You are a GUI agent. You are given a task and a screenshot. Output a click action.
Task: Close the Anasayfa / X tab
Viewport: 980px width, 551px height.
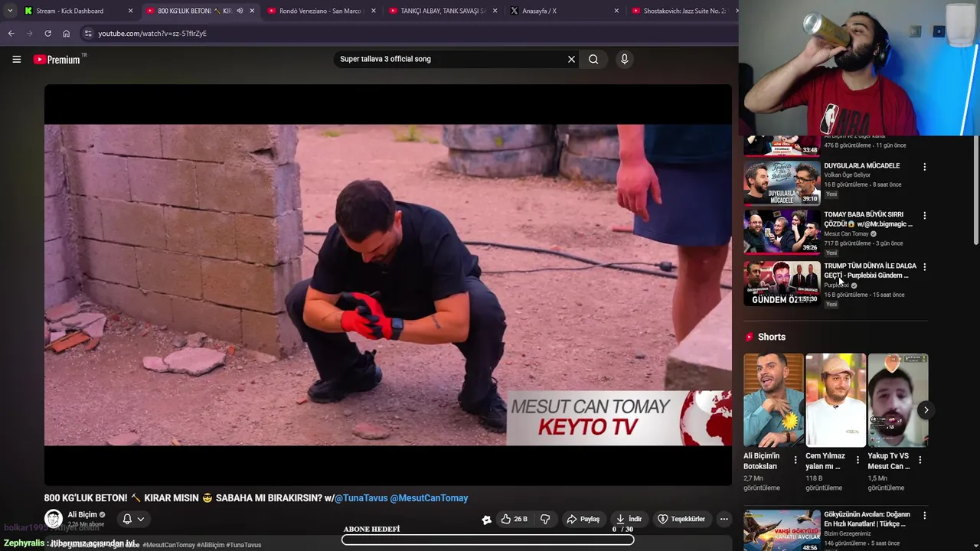pos(616,11)
